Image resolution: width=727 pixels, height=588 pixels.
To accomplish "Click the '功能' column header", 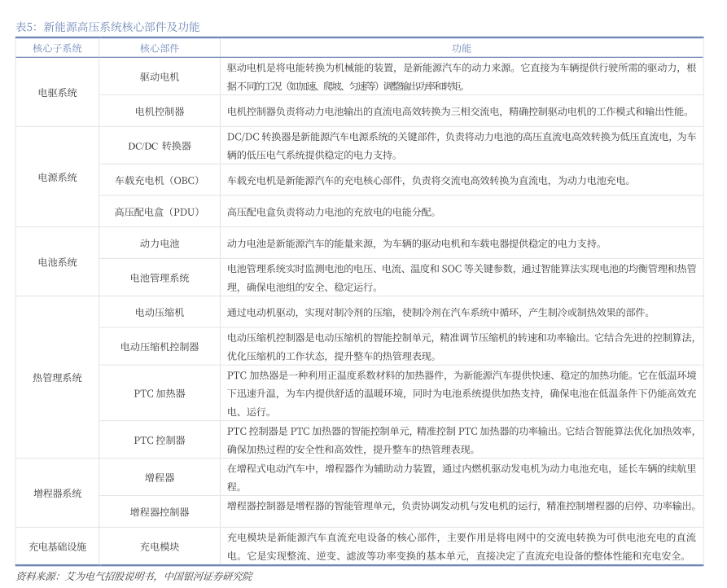I will click(461, 48).
